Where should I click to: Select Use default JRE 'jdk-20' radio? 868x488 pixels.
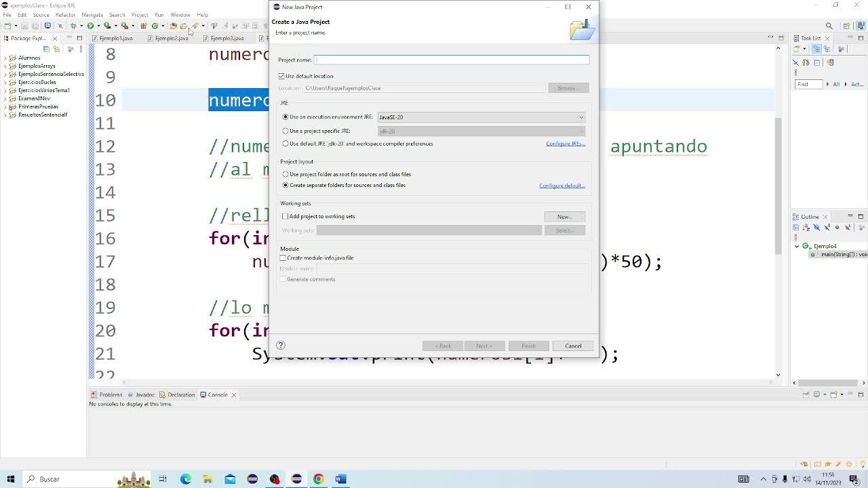click(285, 144)
